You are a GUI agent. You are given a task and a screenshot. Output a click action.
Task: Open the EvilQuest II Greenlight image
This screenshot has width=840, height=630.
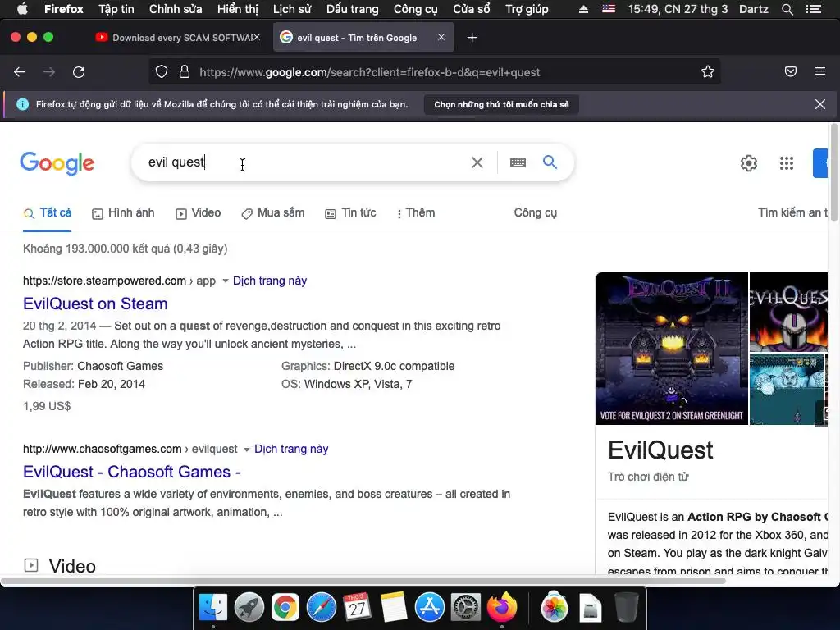click(x=671, y=349)
